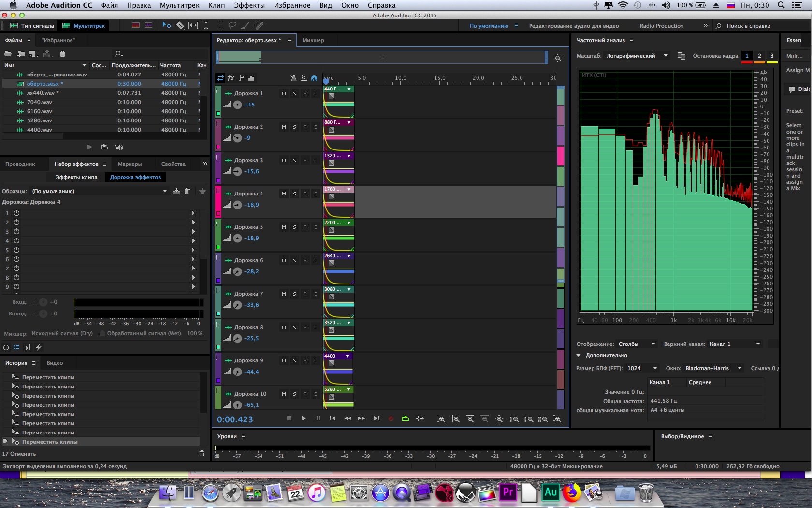Toggle inputs/outputs view in multitrack editor
Viewport: 812px width, 508px height.
tap(220, 78)
